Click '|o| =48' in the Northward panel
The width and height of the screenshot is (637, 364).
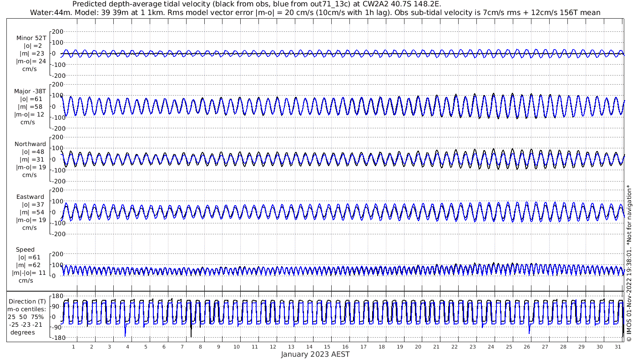34,152
